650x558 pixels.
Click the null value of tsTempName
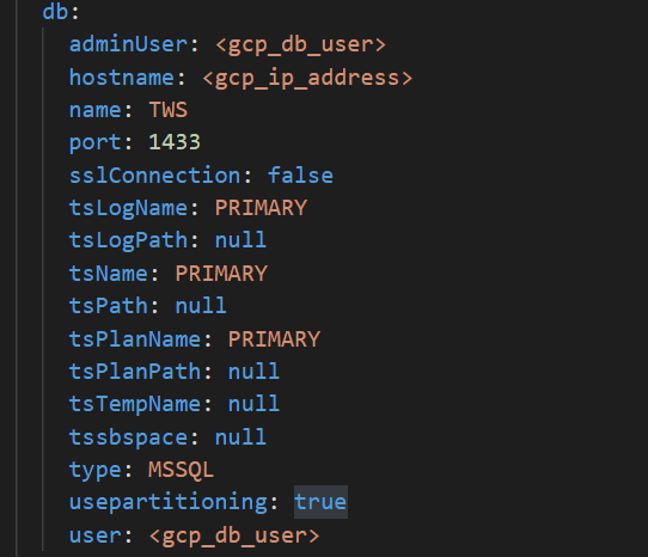pos(253,404)
